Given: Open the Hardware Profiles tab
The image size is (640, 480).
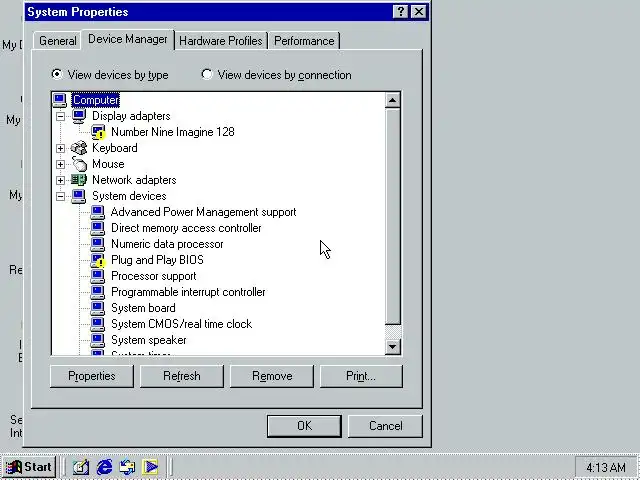Looking at the screenshot, I should click(x=221, y=41).
